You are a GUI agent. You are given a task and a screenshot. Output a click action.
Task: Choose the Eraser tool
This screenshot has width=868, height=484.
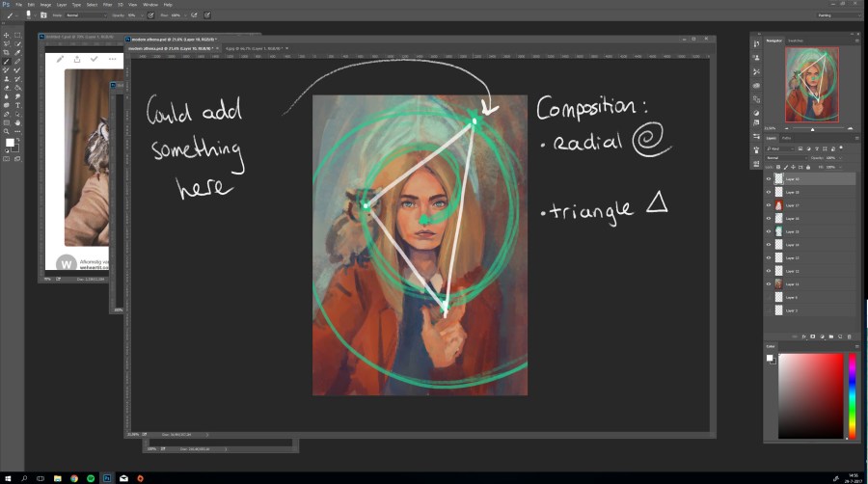coord(7,87)
